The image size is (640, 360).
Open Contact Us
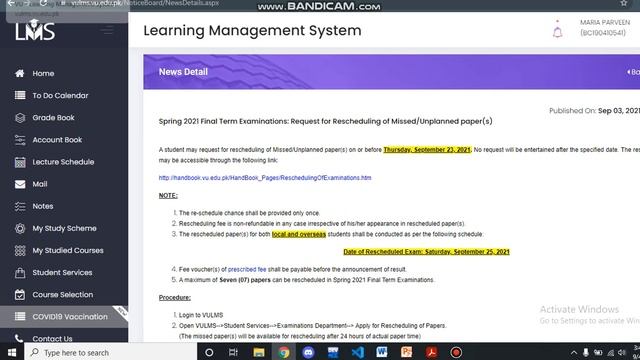click(x=52, y=338)
